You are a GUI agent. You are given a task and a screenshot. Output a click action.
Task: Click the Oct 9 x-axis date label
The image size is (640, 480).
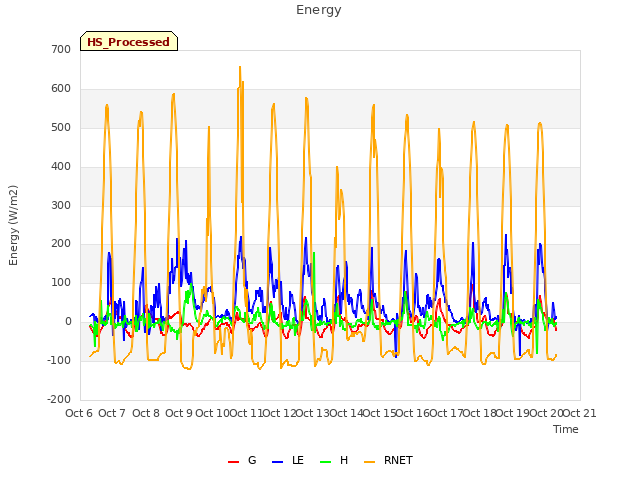pyautogui.click(x=179, y=413)
